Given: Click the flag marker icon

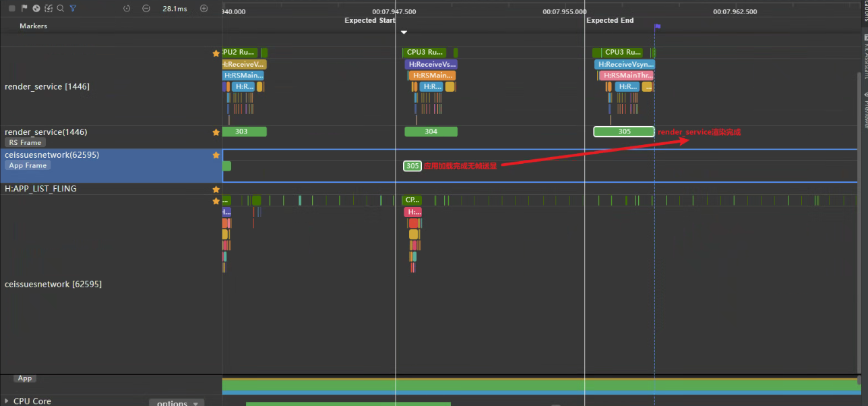Looking at the screenshot, I should pos(24,8).
